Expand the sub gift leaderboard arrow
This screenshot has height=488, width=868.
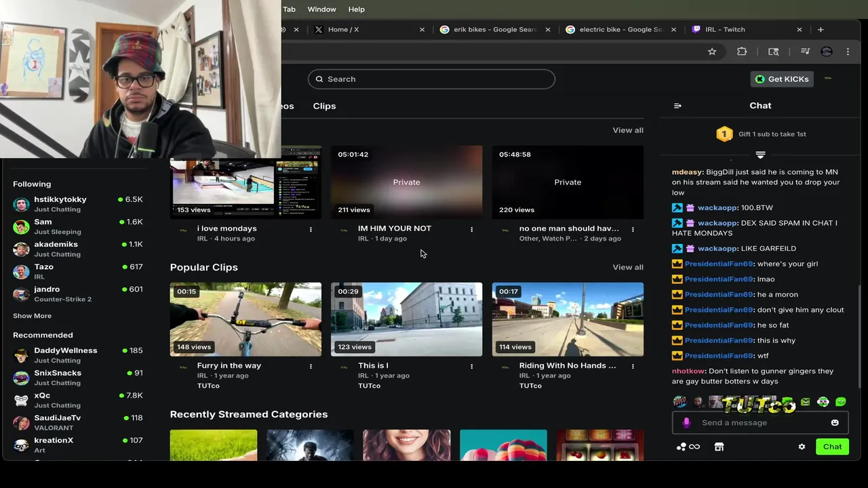[x=760, y=155]
